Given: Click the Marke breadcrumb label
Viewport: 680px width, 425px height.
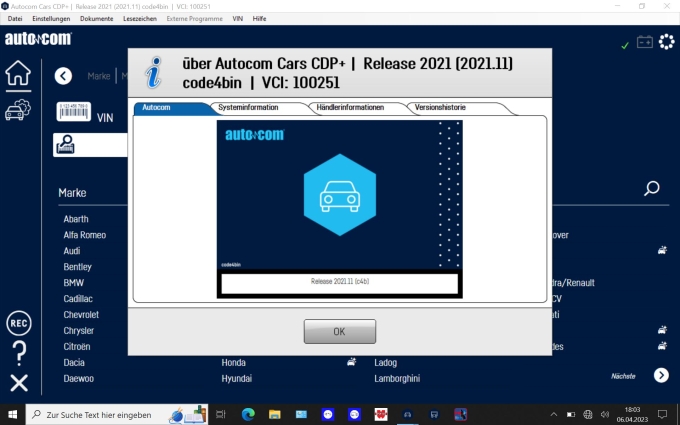Looking at the screenshot, I should pyautogui.click(x=99, y=76).
